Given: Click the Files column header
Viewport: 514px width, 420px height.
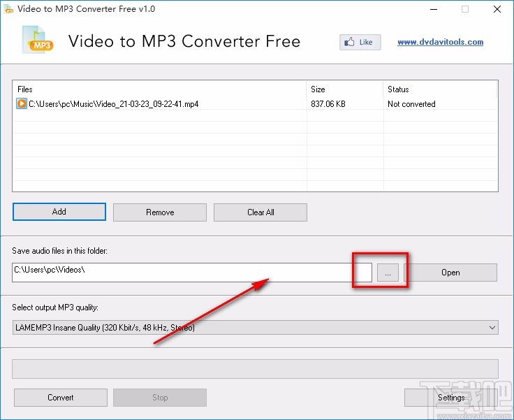Looking at the screenshot, I should 159,89.
